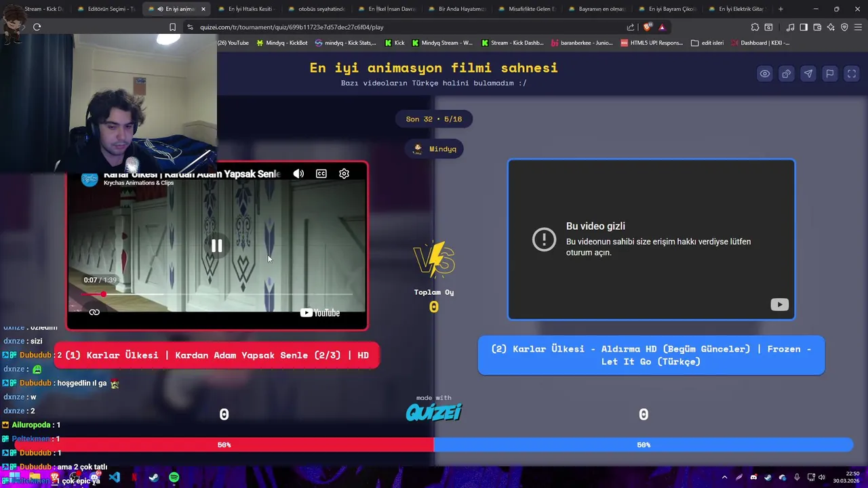Click the Son 32 • 5/16 round indicator
Viewport: 868px width, 488px height.
[434, 119]
